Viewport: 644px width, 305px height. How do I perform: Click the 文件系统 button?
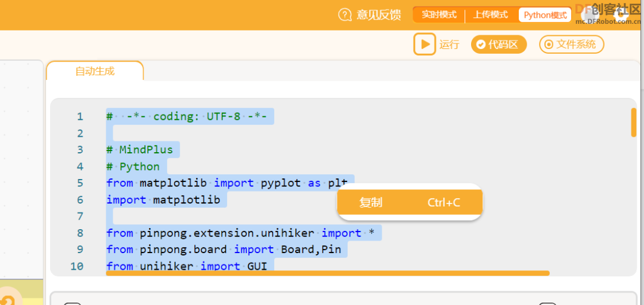click(x=572, y=44)
